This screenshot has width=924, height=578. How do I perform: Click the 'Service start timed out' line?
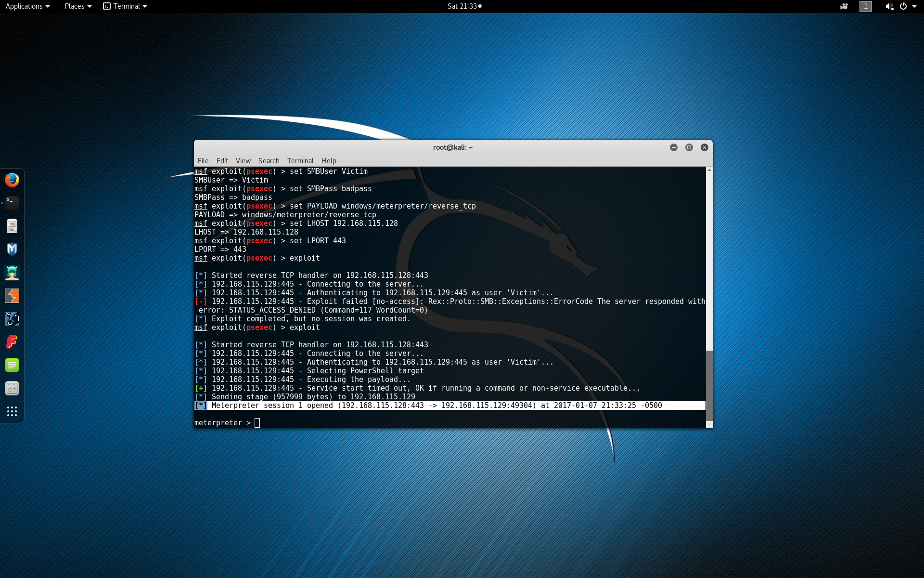coord(417,388)
